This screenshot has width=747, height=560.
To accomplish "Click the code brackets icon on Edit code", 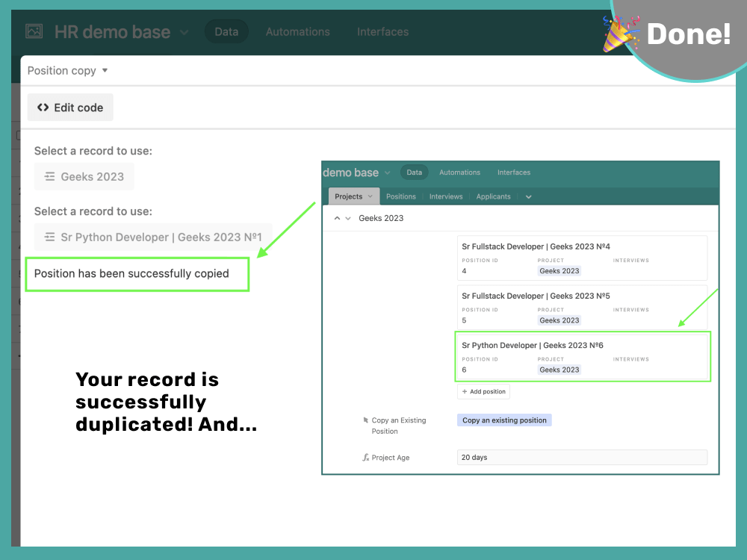I will pos(43,108).
